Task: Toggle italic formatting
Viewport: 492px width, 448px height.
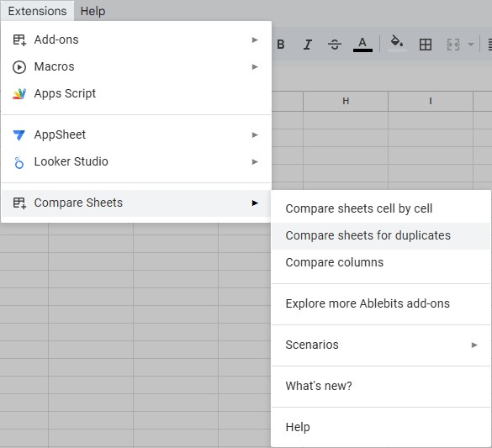Action: [x=308, y=45]
